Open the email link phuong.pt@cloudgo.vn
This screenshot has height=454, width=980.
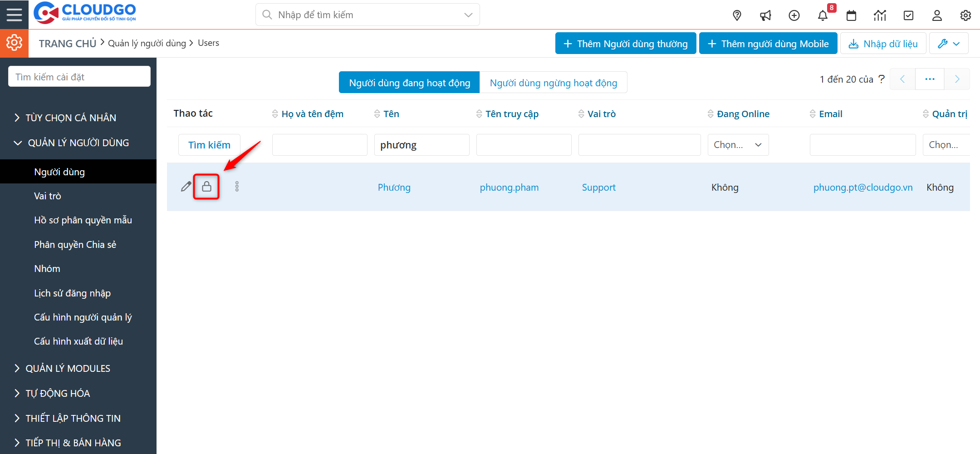(x=863, y=187)
